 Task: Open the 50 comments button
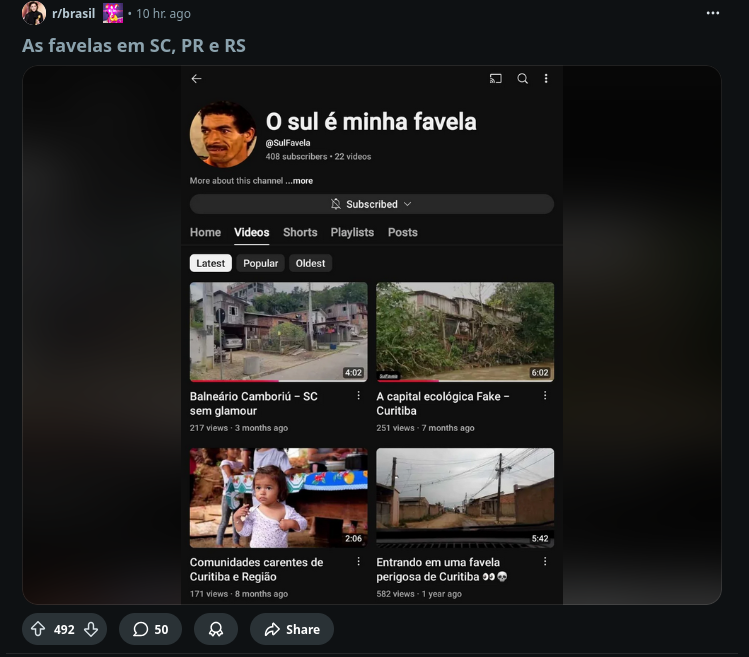150,629
